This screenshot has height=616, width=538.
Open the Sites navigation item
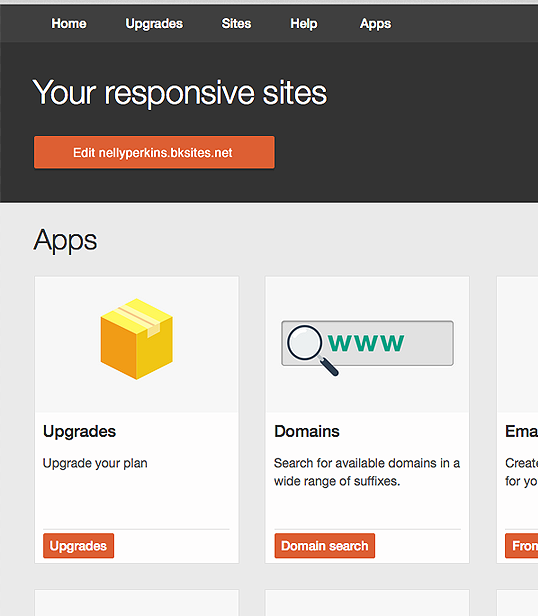pos(236,24)
